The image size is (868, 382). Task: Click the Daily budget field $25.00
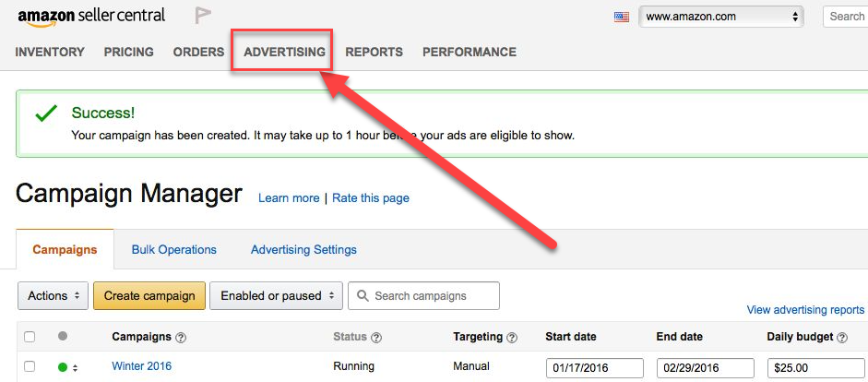pyautogui.click(x=817, y=368)
